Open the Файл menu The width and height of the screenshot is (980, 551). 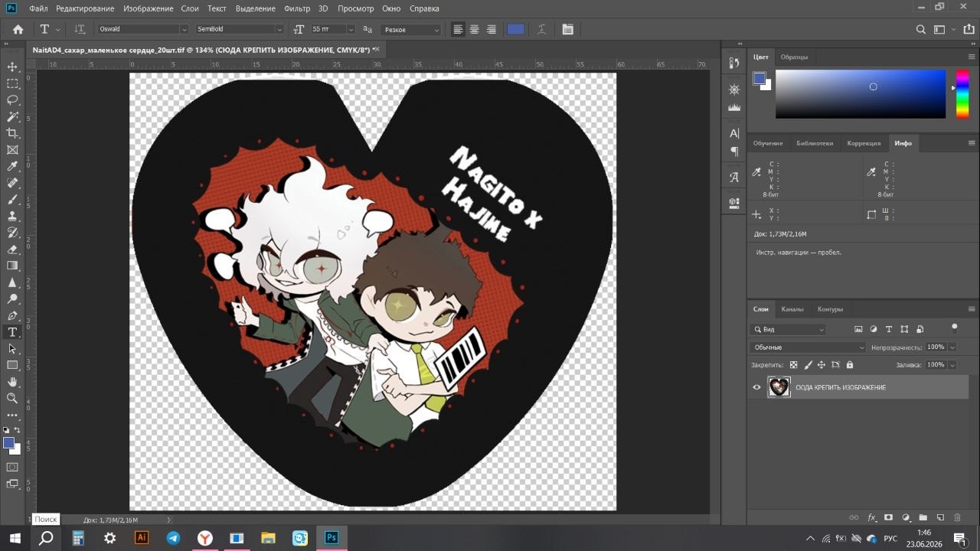pos(38,8)
